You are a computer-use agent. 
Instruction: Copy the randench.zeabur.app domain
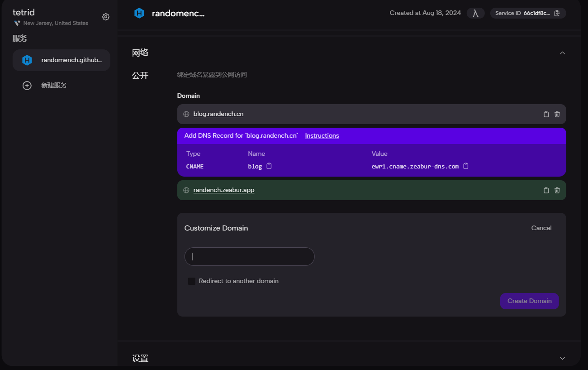coord(546,190)
